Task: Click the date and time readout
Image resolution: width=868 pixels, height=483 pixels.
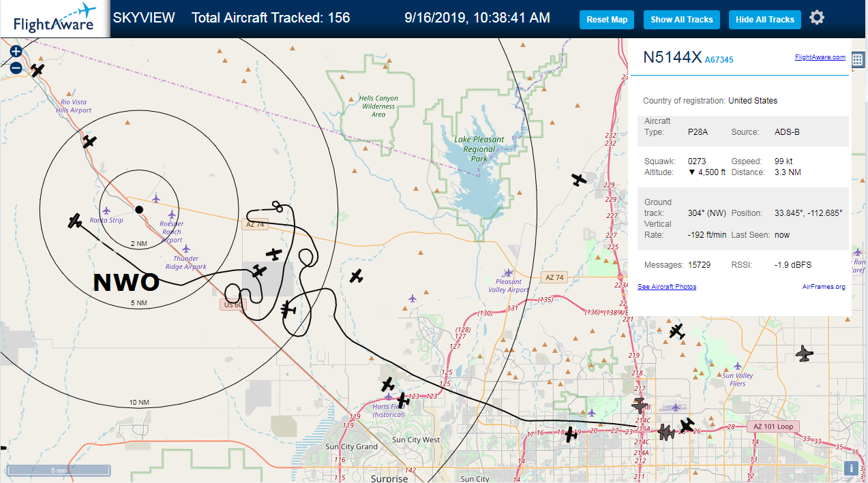Action: pyautogui.click(x=477, y=18)
